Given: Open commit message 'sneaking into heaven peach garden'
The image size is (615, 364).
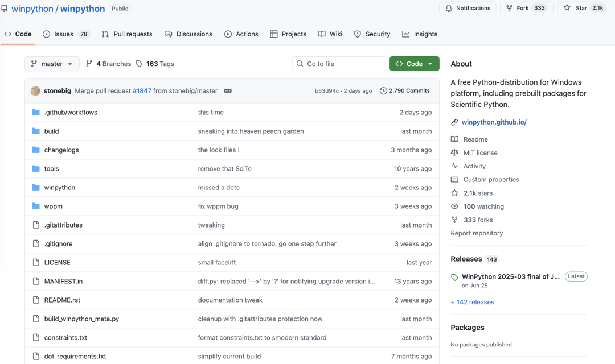Looking at the screenshot, I should (x=251, y=131).
